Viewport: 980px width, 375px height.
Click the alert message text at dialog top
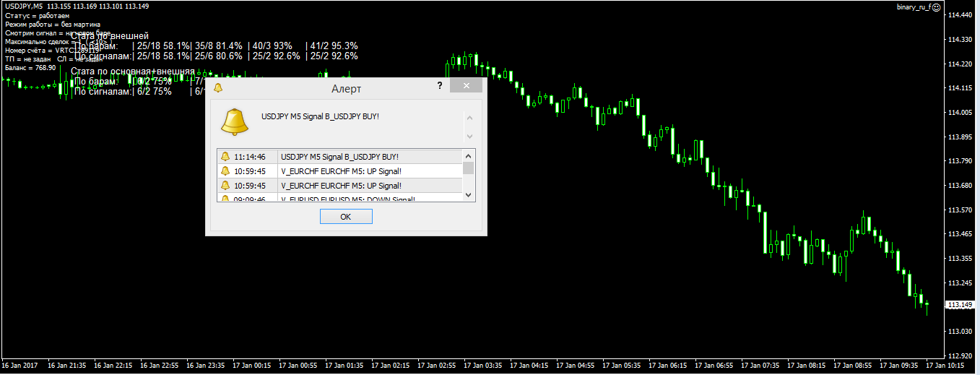click(320, 116)
